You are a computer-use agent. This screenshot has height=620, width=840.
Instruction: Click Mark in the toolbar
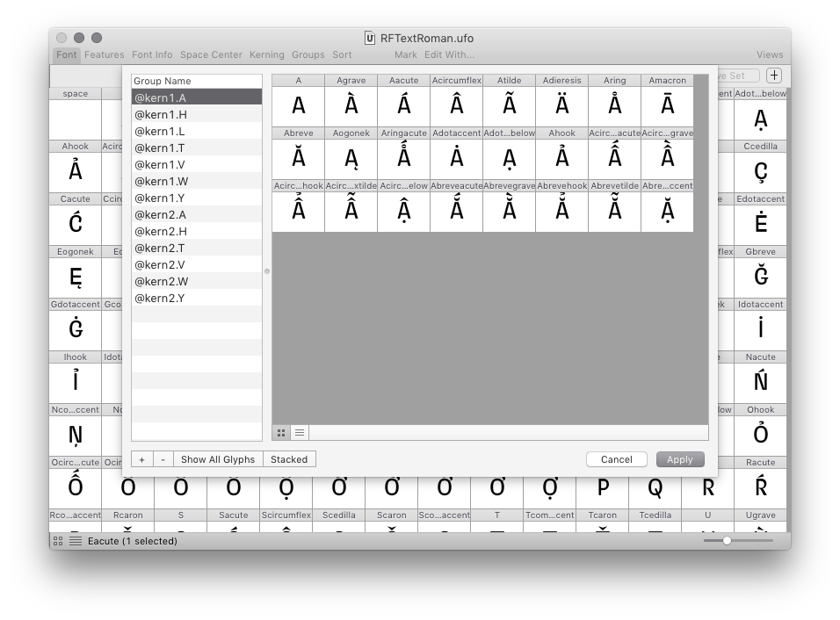click(x=406, y=54)
